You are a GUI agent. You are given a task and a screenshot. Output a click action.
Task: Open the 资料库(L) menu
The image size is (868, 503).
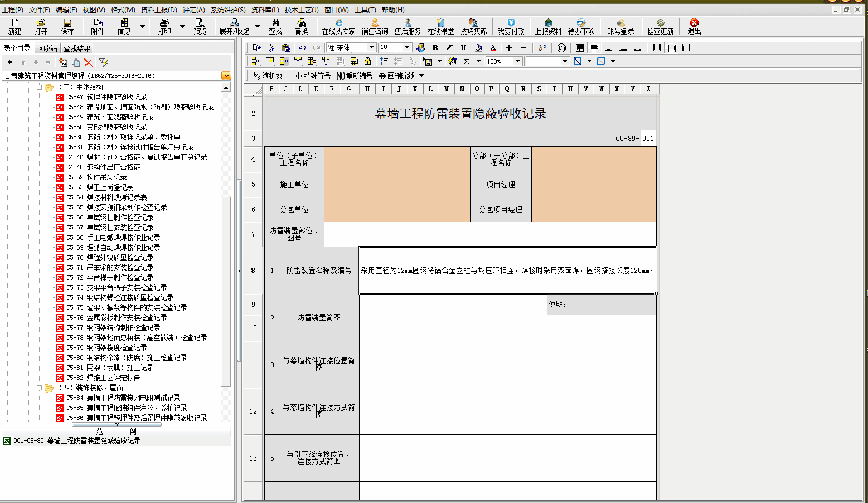coord(265,10)
